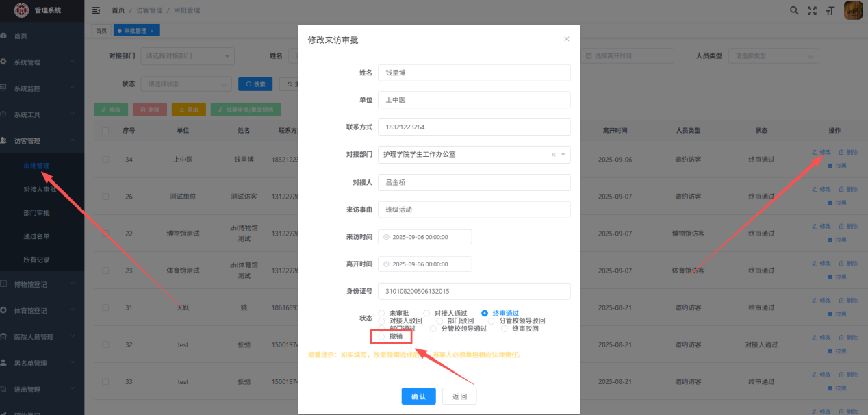Click the user avatar thumbnail
868x415 pixels.
(x=853, y=10)
